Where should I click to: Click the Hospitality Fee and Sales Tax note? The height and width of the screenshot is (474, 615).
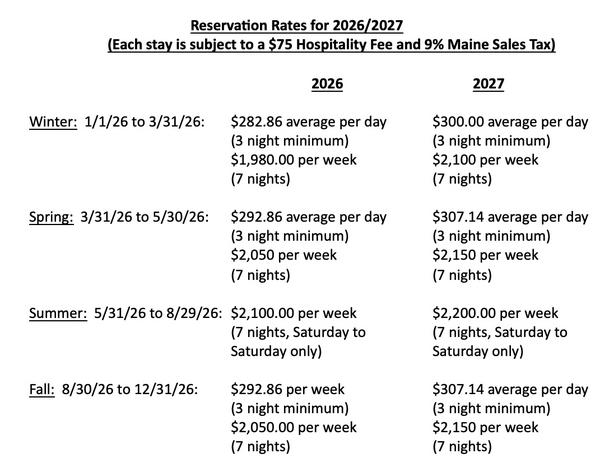click(330, 46)
